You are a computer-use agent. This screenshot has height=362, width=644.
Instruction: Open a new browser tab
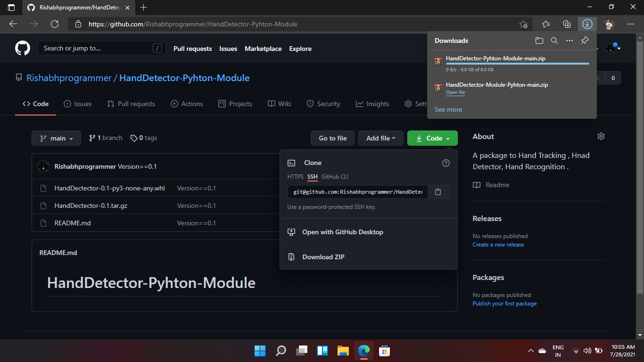(144, 8)
